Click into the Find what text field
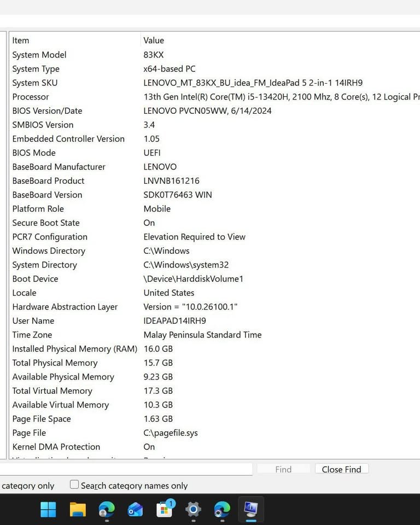 point(126,469)
